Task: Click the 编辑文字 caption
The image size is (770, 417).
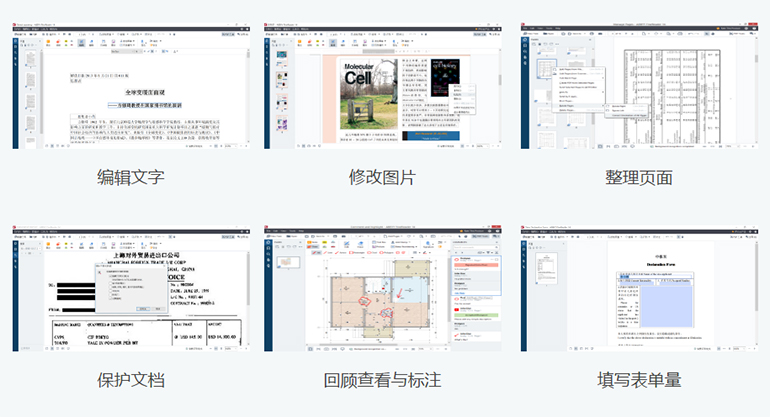Action: 131,177
